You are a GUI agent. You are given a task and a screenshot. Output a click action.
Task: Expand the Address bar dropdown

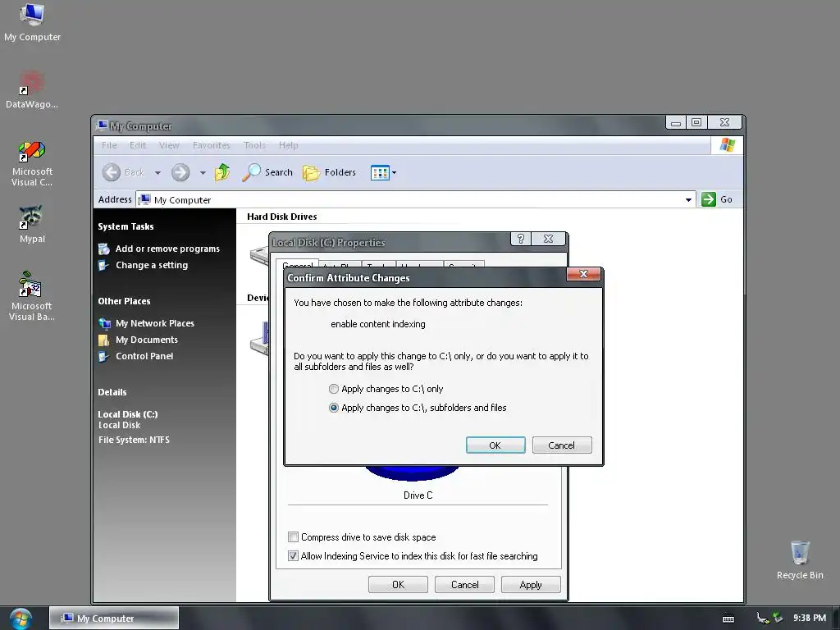[x=688, y=200]
